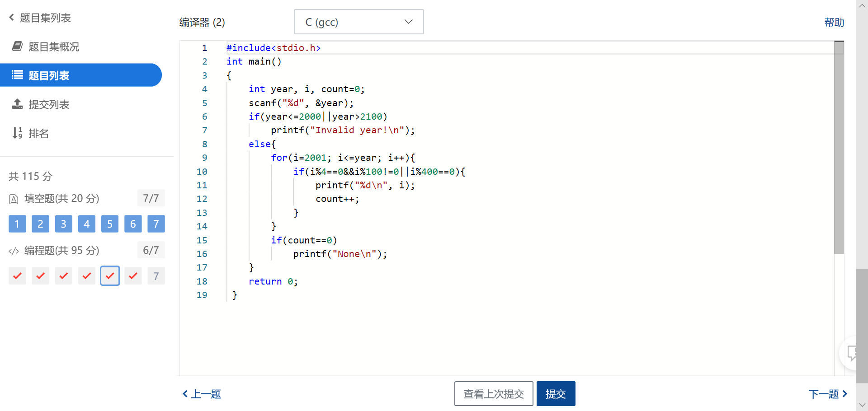Viewport: 868px width, 411px height.
Task: Select the first programming question checkmark
Action: click(x=17, y=276)
